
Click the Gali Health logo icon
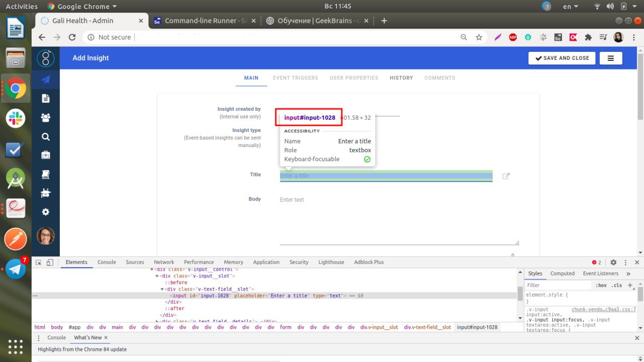(x=46, y=58)
